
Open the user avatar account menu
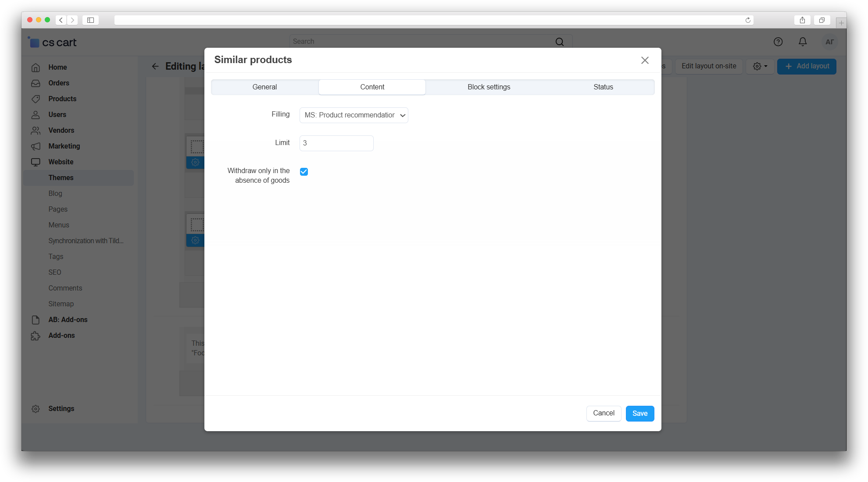click(x=829, y=42)
